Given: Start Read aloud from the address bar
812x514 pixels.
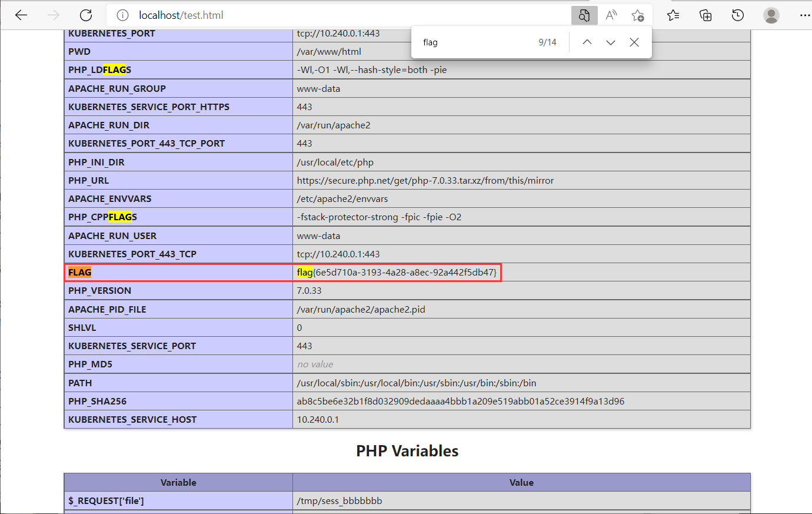Looking at the screenshot, I should pos(611,15).
